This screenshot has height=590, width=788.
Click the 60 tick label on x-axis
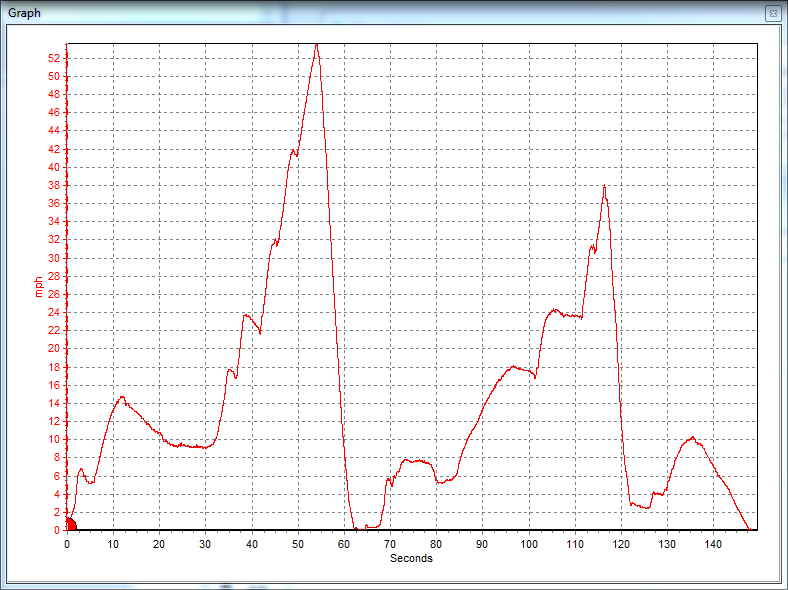344,544
